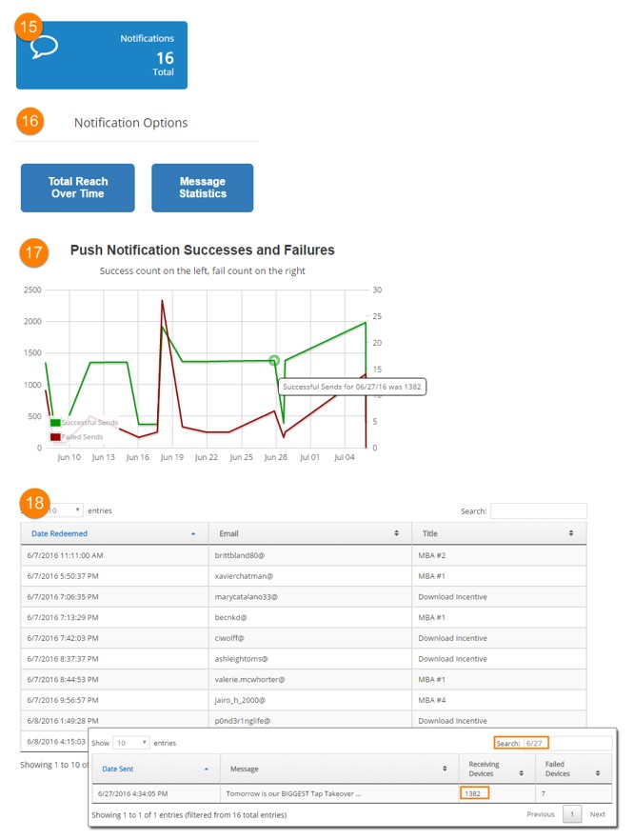The width and height of the screenshot is (634, 840).
Task: Open the Show entries dropdown in notification popup
Action: click(x=130, y=743)
